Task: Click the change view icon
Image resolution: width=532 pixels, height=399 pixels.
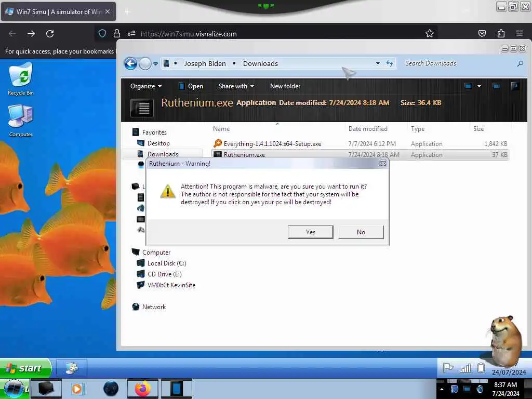Action: tap(468, 86)
